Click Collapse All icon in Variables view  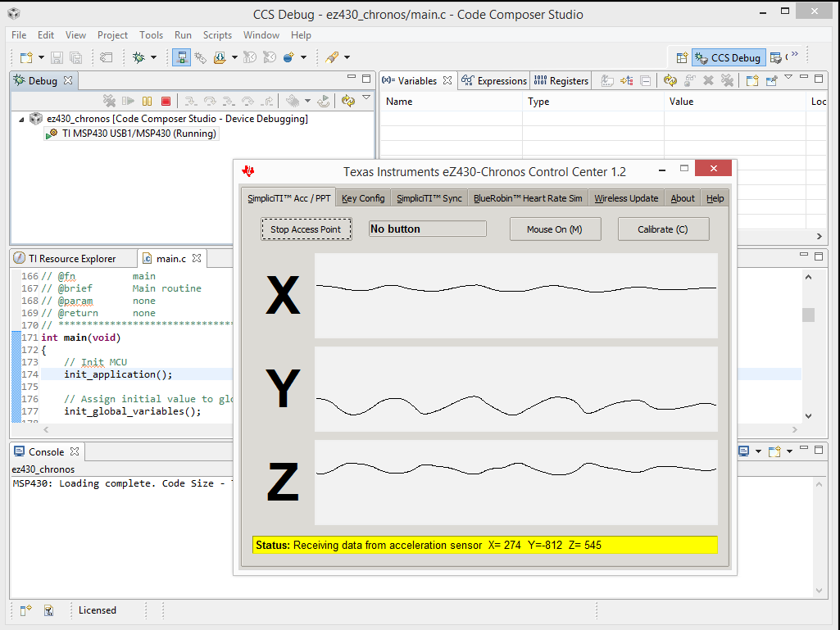pos(646,81)
